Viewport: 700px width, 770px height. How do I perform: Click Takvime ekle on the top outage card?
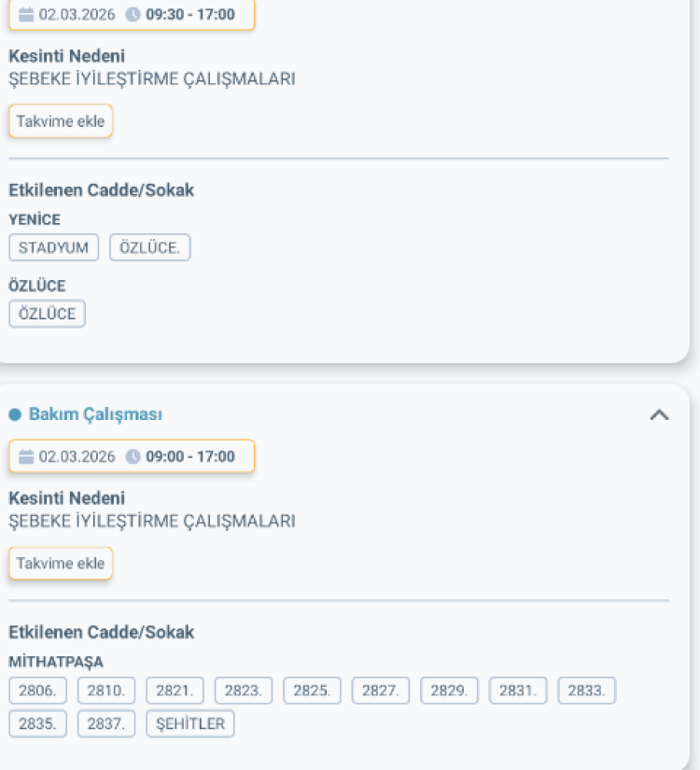[x=60, y=120]
